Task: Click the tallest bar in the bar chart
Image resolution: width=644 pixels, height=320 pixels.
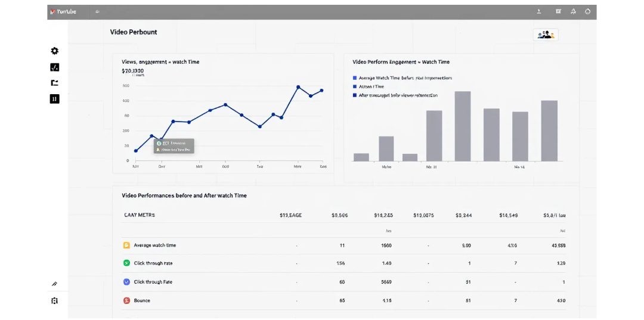Action: (463, 126)
